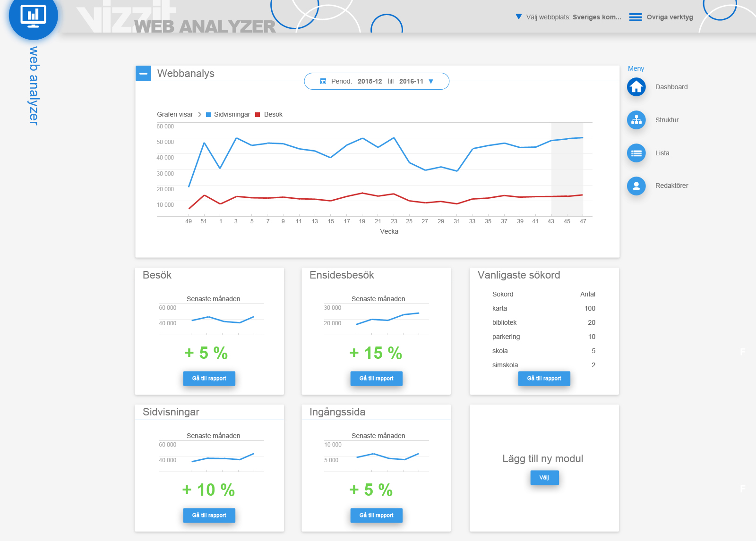Select the Struktur menu label
The width and height of the screenshot is (756, 541).
(667, 120)
